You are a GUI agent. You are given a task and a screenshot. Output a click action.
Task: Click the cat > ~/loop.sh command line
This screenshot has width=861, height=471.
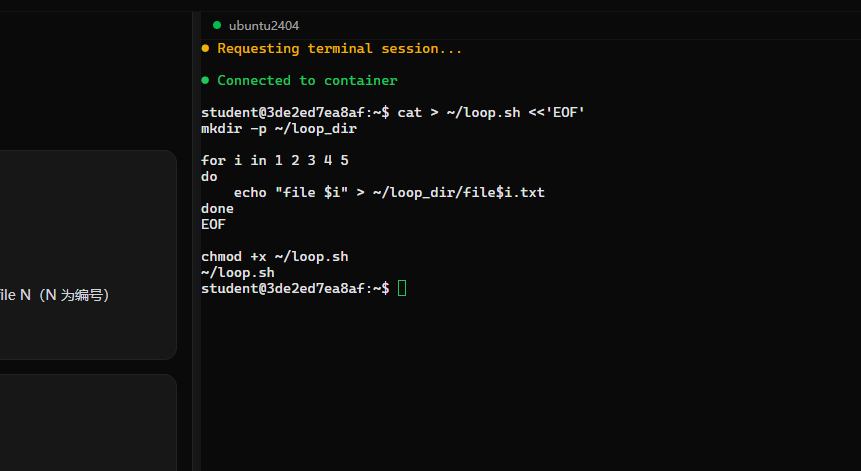393,113
